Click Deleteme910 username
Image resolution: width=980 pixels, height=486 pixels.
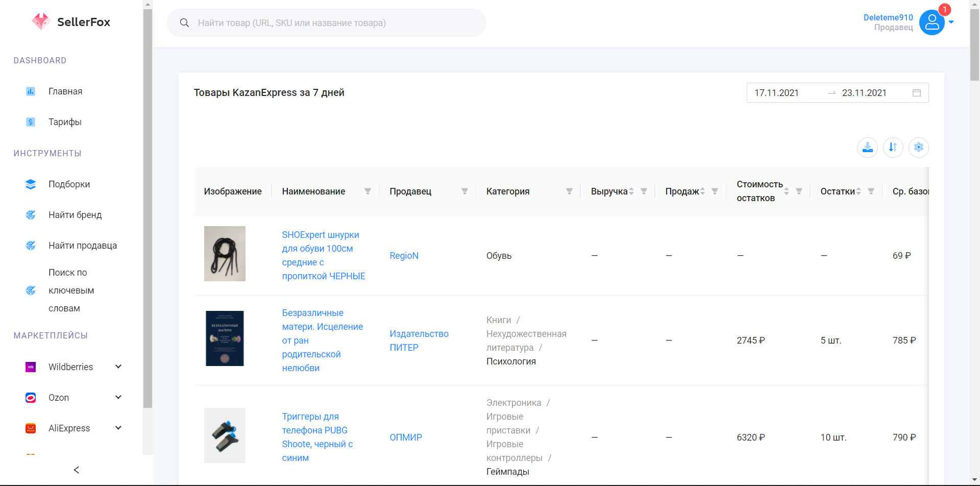click(x=888, y=17)
